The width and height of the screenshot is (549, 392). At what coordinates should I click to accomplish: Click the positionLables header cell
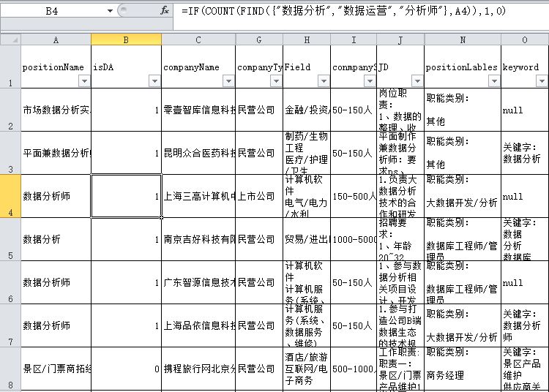click(463, 67)
